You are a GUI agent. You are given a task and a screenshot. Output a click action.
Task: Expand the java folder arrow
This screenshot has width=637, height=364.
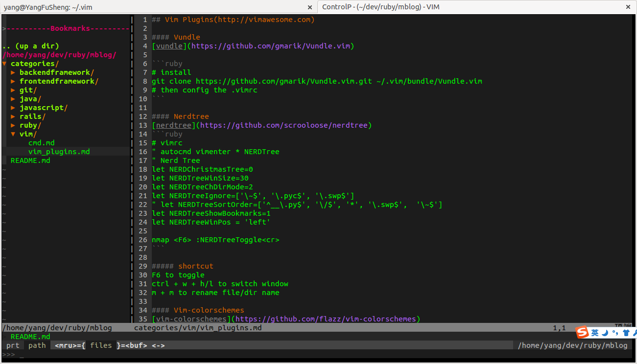[13, 99]
